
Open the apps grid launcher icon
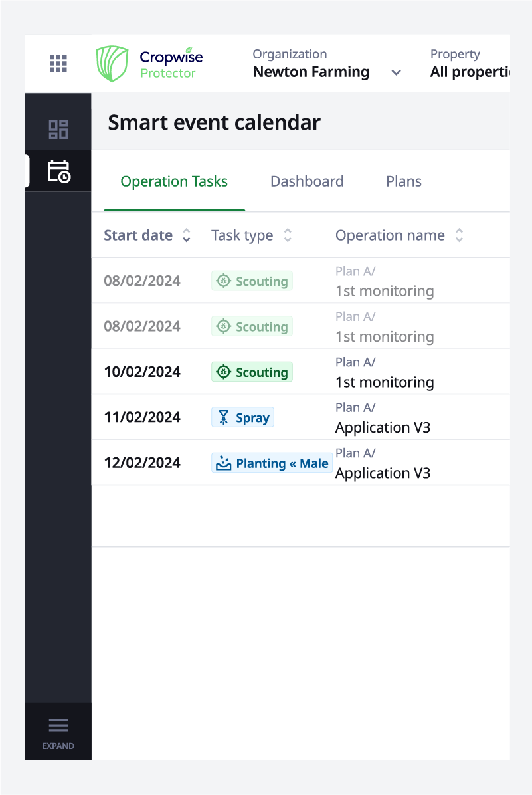(x=58, y=63)
